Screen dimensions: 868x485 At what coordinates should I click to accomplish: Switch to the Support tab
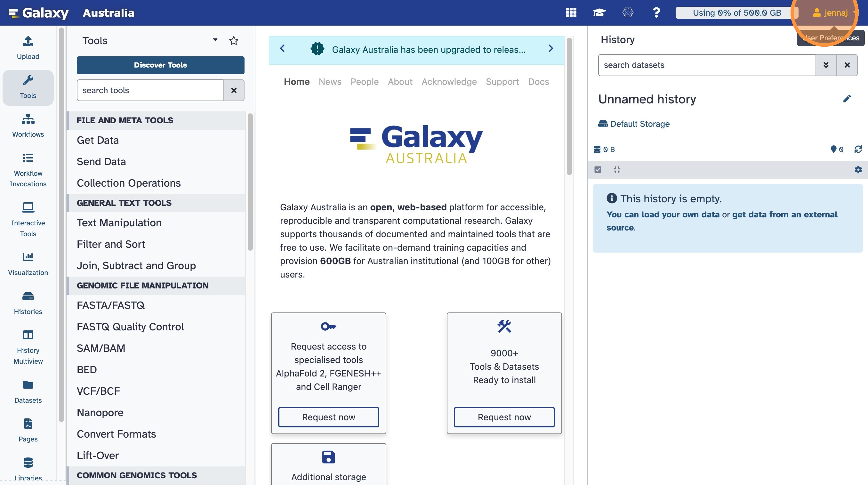click(x=502, y=82)
